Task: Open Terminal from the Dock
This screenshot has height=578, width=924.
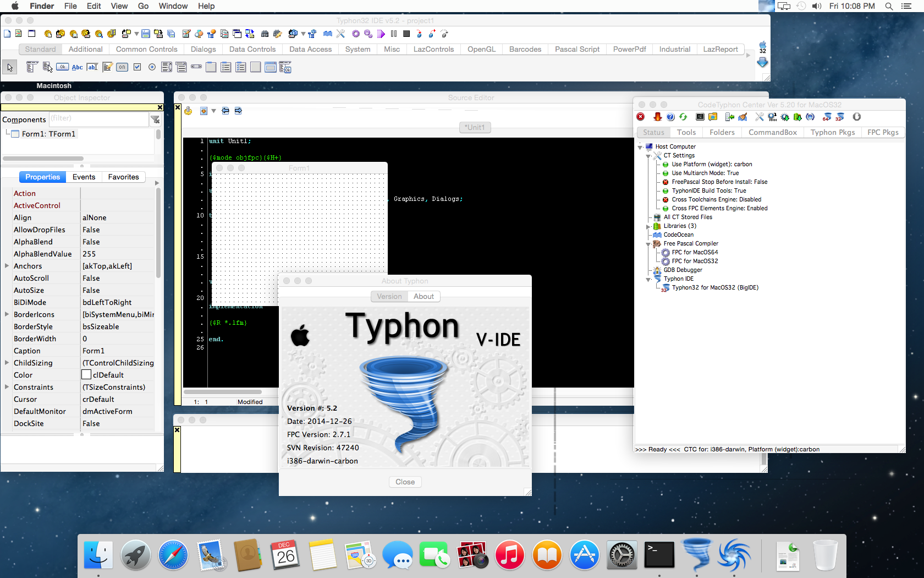Action: click(x=659, y=554)
